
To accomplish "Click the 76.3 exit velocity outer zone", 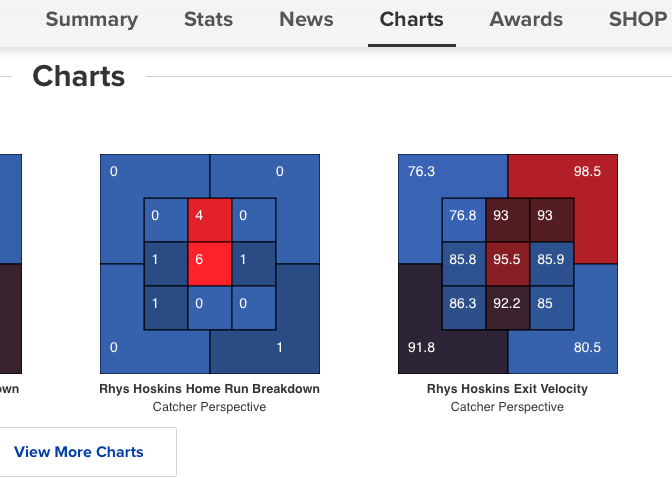I will 421,172.
